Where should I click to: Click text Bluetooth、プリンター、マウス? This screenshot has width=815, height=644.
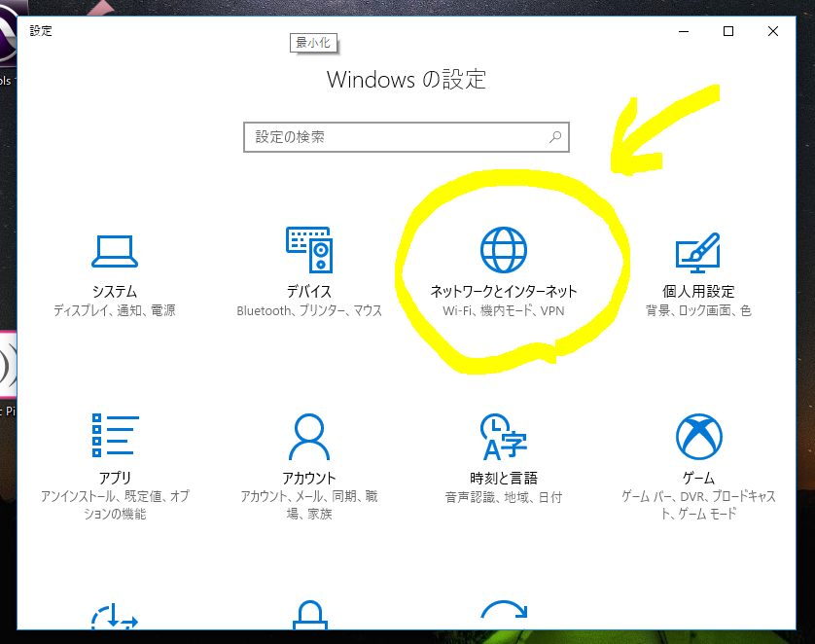309,310
